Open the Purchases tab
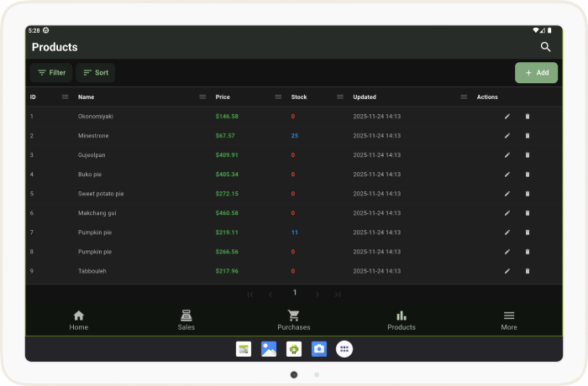 pos(294,321)
